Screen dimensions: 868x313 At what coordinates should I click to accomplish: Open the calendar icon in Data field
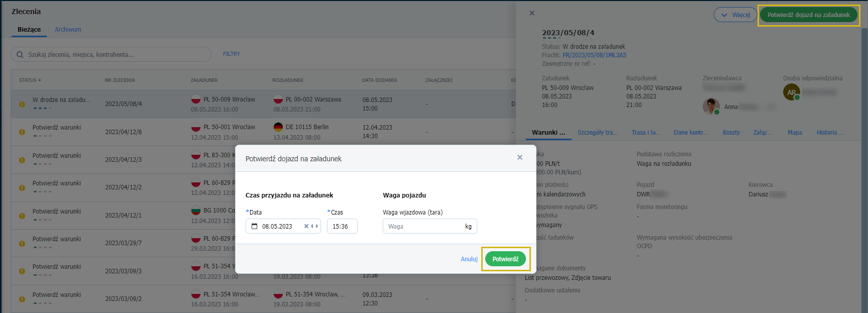[254, 227]
